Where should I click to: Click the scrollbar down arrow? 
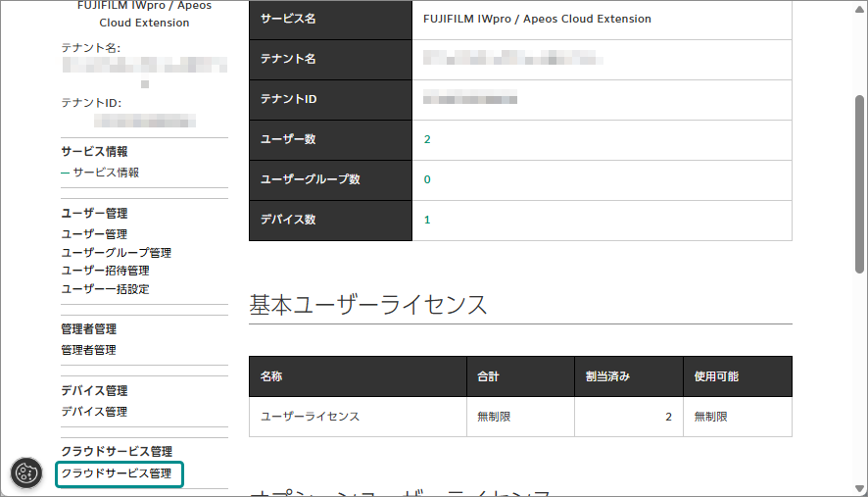[x=859, y=489]
